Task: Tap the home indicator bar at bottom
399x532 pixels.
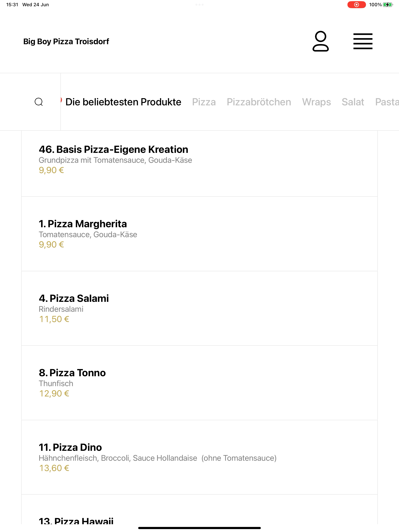Action: click(199, 528)
